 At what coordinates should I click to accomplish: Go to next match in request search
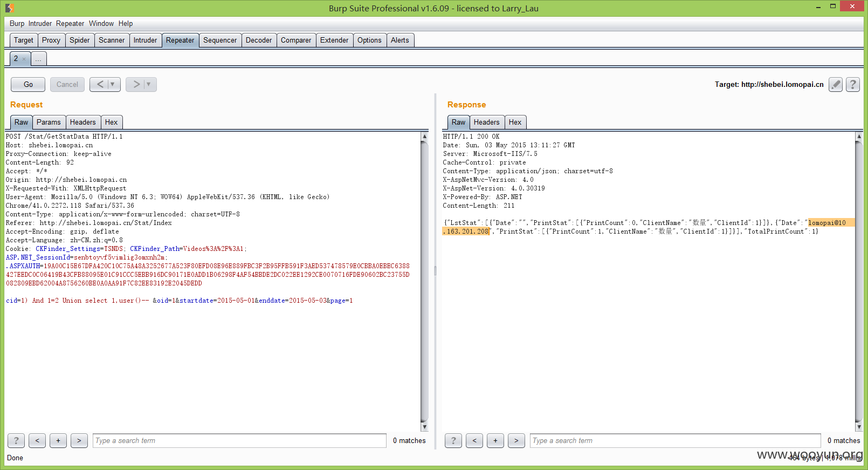tap(79, 441)
